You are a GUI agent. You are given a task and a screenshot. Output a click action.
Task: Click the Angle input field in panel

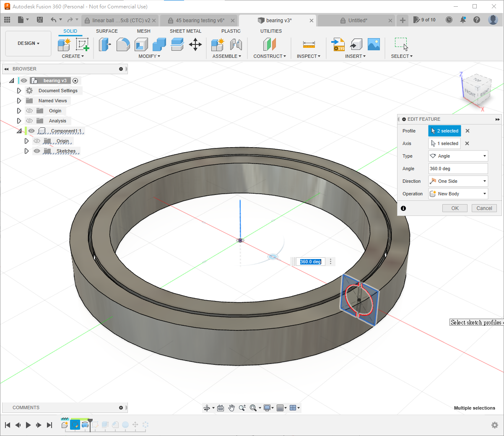pyautogui.click(x=457, y=169)
